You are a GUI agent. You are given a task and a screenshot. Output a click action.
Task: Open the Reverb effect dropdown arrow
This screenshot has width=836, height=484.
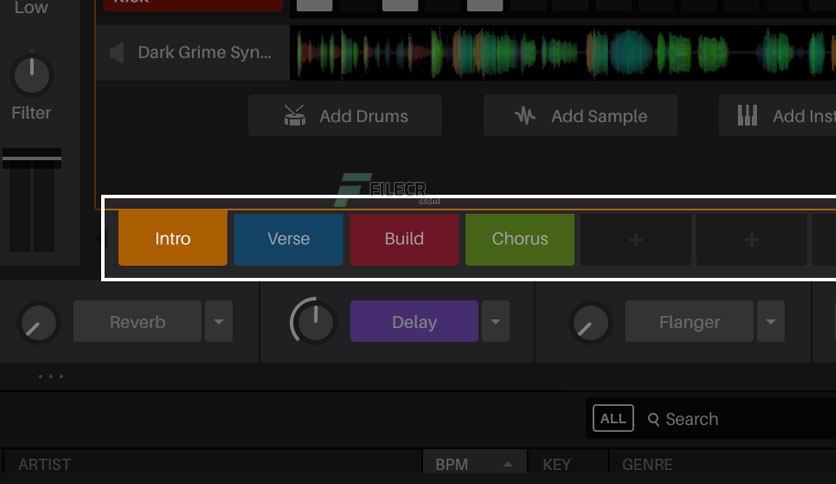tap(219, 321)
